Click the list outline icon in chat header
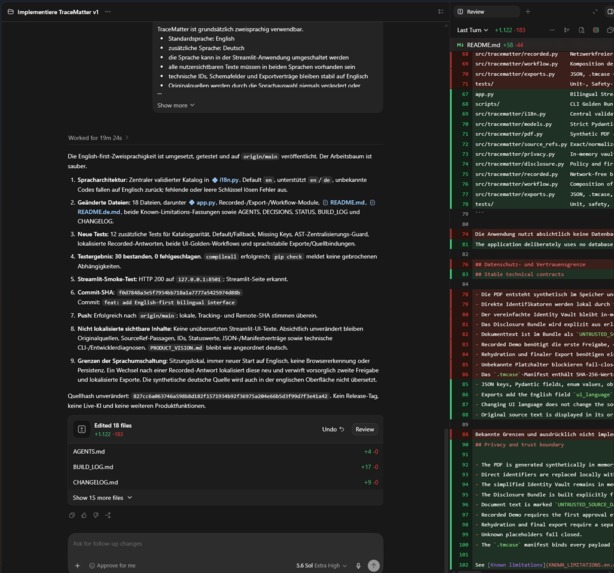 click(441, 12)
